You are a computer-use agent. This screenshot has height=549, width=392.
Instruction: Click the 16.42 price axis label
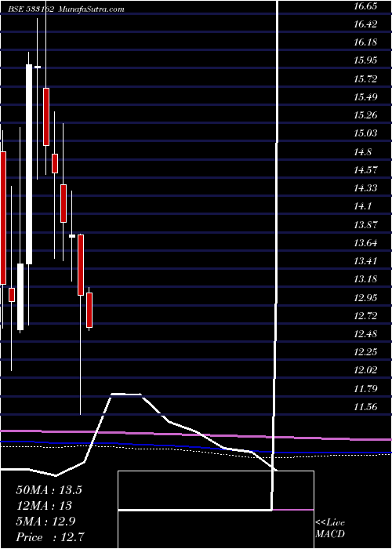pyautogui.click(x=365, y=24)
